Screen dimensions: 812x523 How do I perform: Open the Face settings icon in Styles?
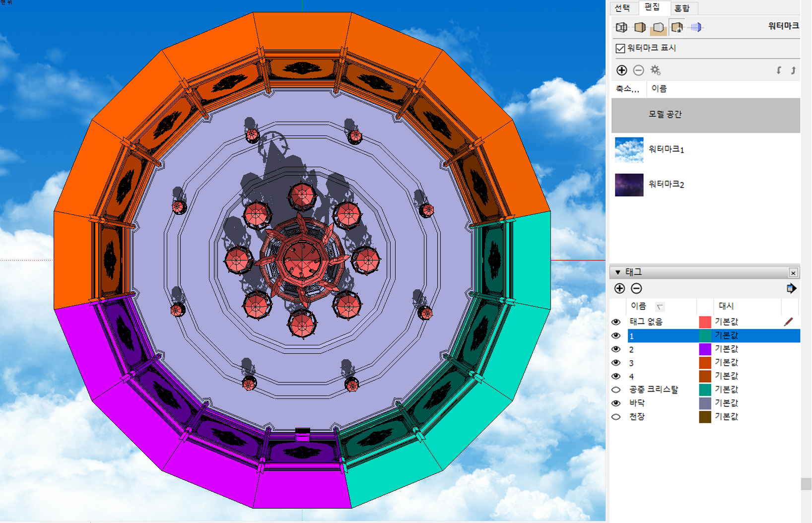click(x=640, y=27)
